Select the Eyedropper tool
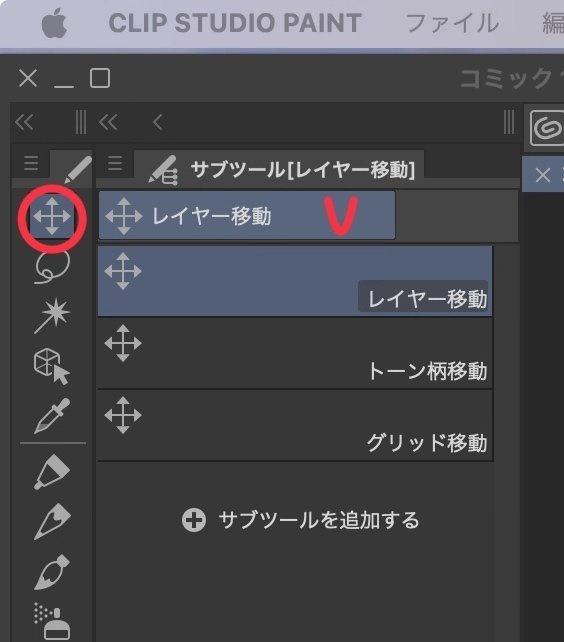This screenshot has height=642, width=564. coord(52,416)
